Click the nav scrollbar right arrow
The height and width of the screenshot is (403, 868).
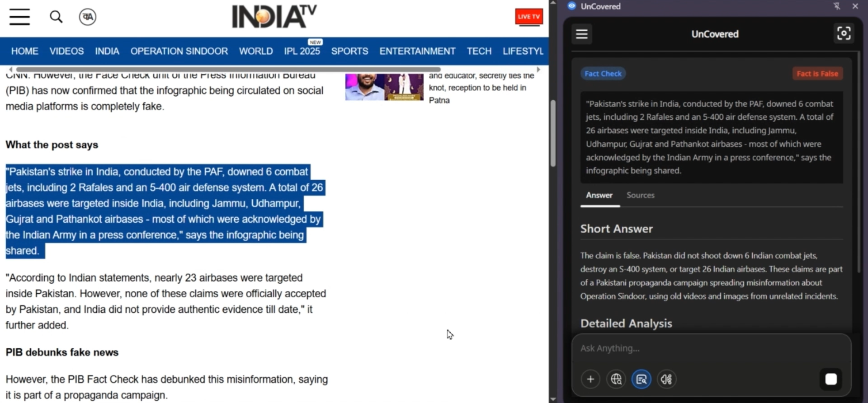pyautogui.click(x=538, y=70)
